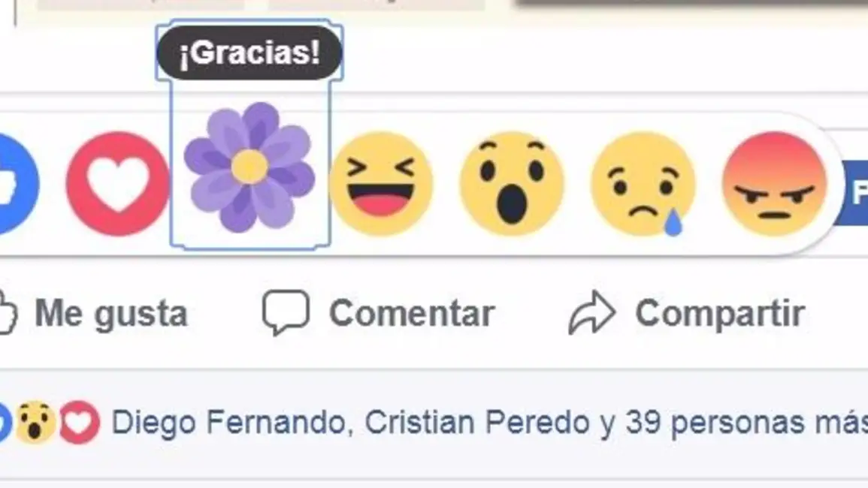React with the laughing Haha face
The image size is (868, 488).
pyautogui.click(x=381, y=184)
